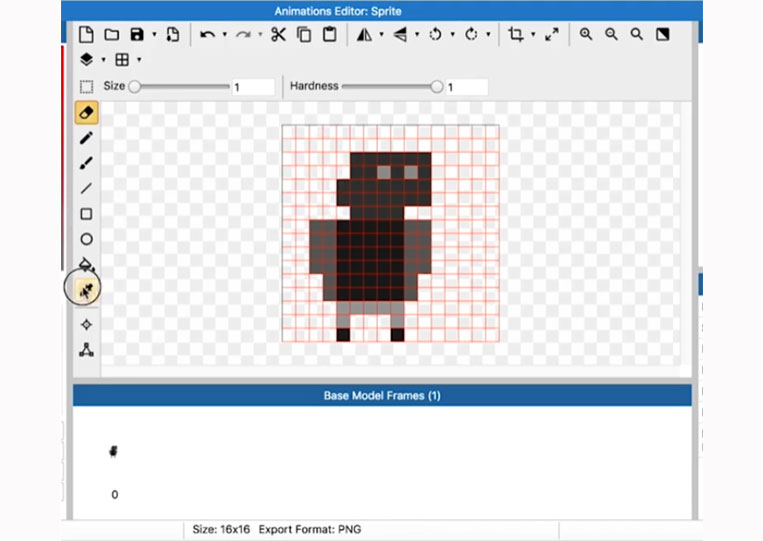Screen dimensions: 763x541
Task: Cut the selection with scissors icon
Action: [278, 35]
